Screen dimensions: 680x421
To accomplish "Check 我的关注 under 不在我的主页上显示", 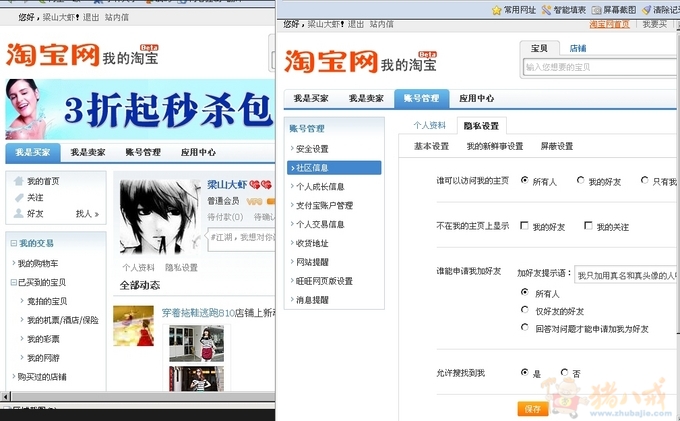I will [x=588, y=225].
